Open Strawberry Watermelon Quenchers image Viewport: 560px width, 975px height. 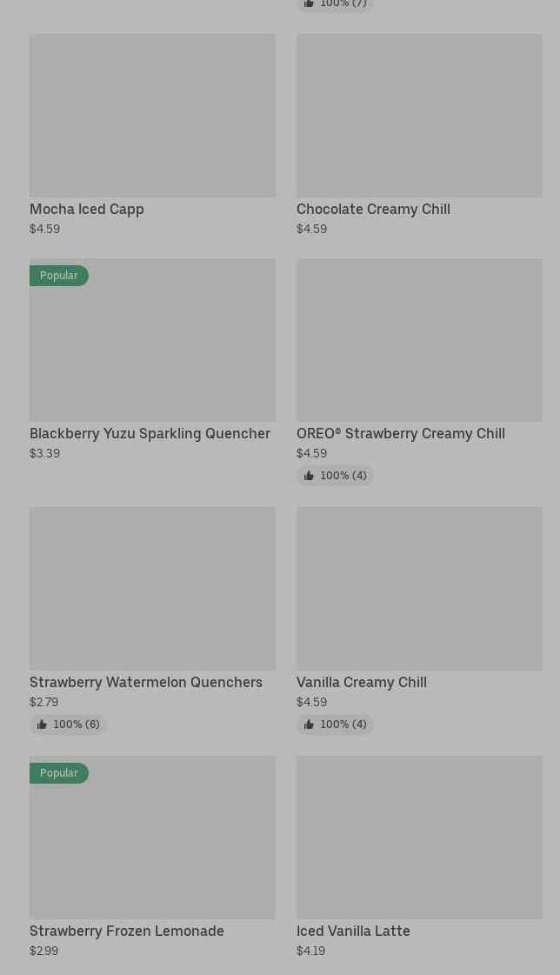(x=152, y=589)
